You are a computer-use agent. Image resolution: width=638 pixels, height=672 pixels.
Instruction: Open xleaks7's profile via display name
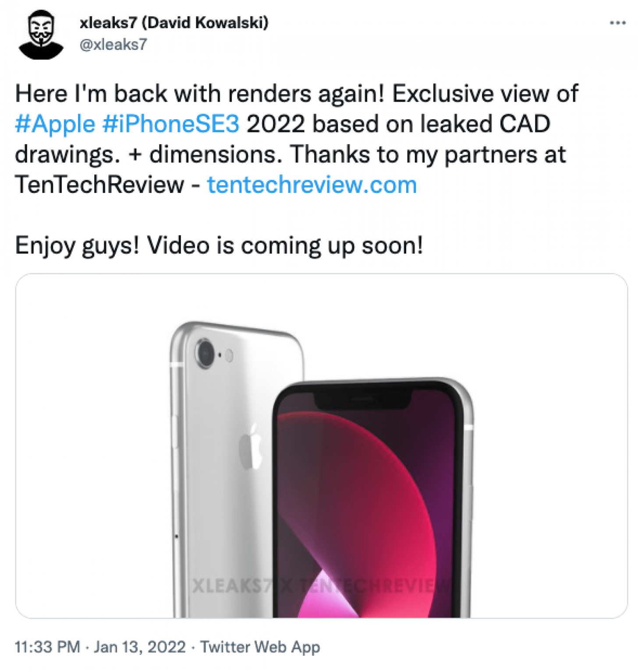click(173, 23)
